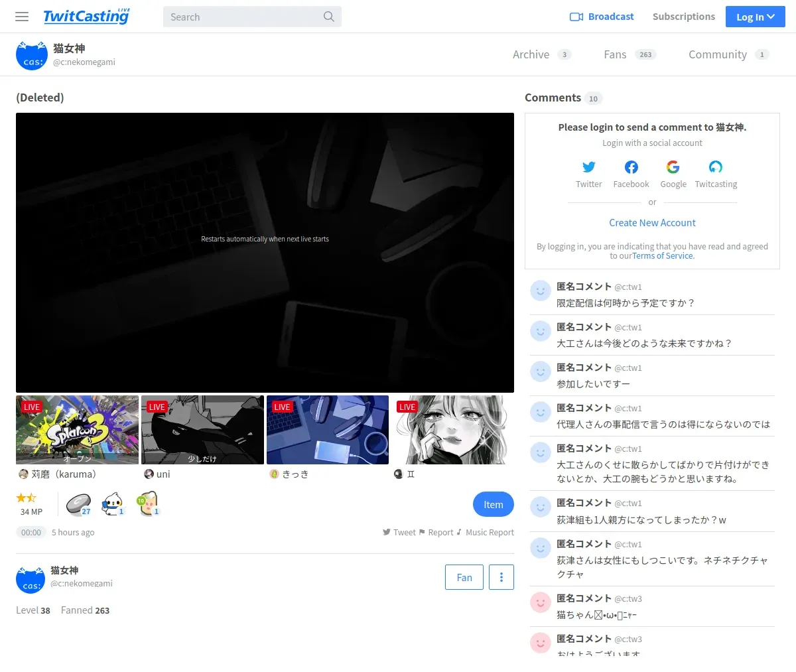Switch to the Fans tab
The image size is (796, 672).
pos(630,54)
